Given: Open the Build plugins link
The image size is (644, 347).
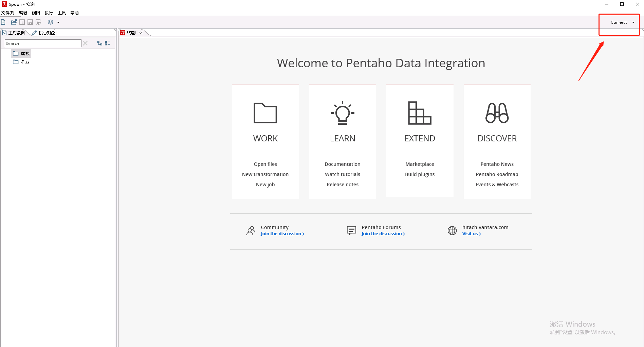Looking at the screenshot, I should [420, 174].
